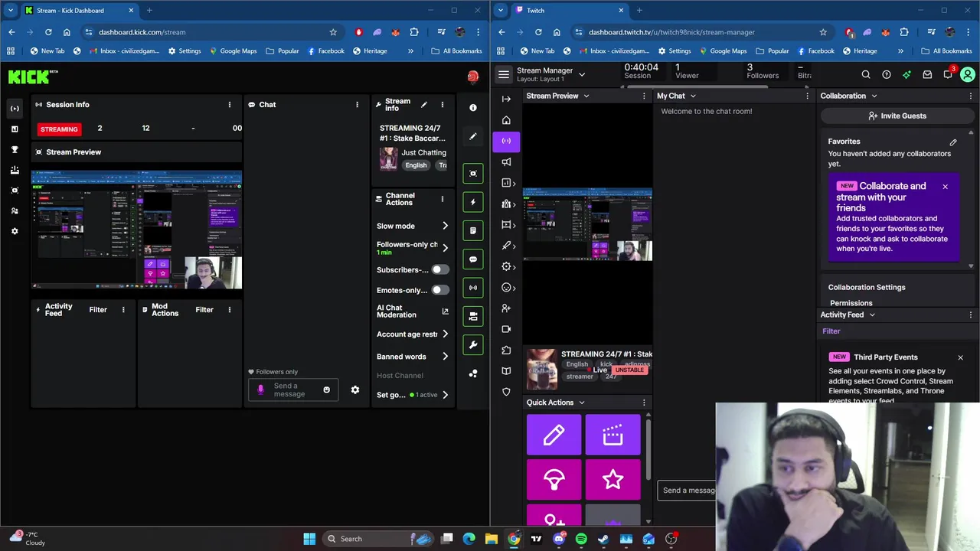Click Twitch sidebar megaphone alerts icon
Screen dimensions: 980x551
[506, 161]
